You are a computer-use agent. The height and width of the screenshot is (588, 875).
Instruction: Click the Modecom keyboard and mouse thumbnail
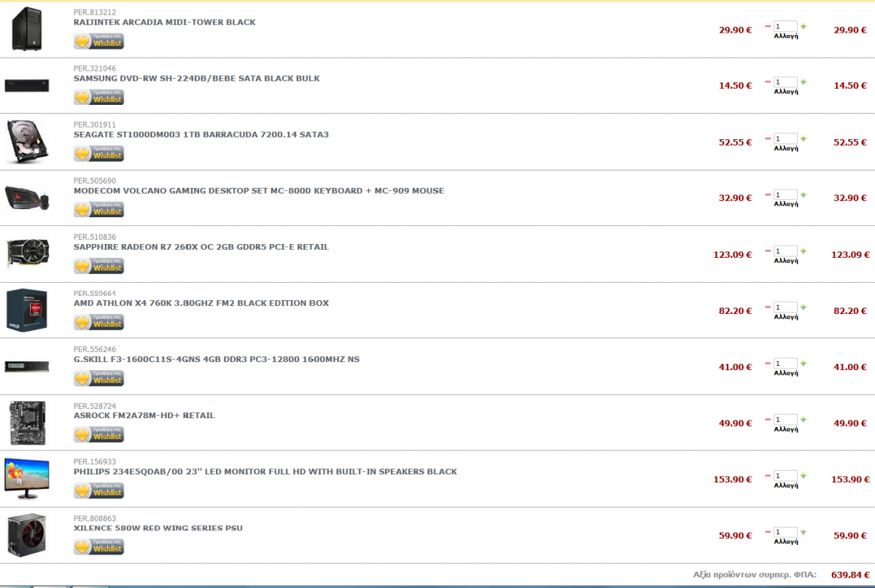pyautogui.click(x=27, y=197)
